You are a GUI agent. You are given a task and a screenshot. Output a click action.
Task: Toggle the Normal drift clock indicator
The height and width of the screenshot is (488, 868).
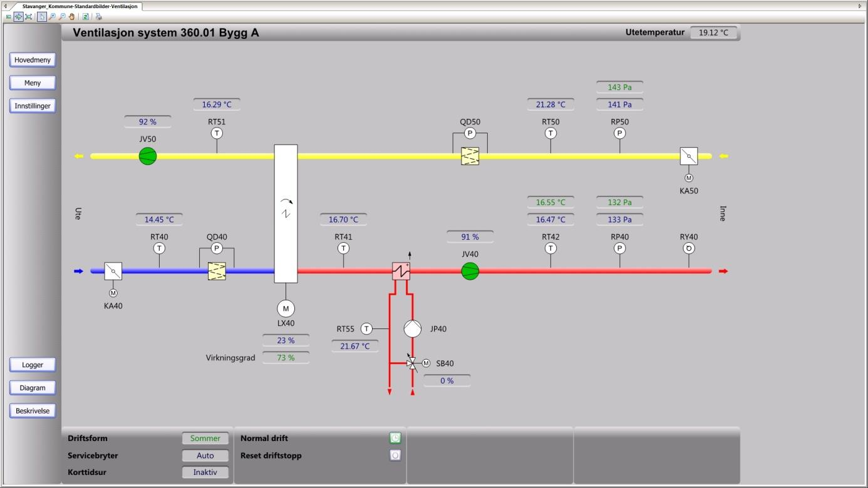click(x=395, y=438)
